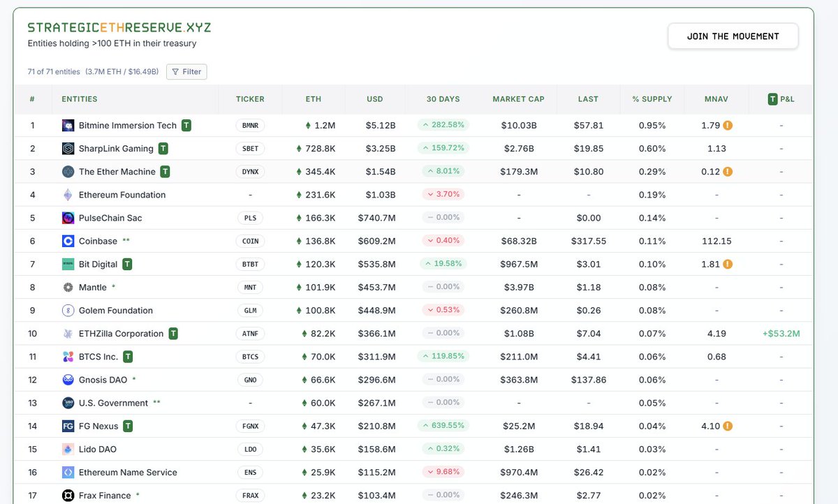Sort by the MNAV column header
This screenshot has width=838, height=504.
[x=716, y=99]
